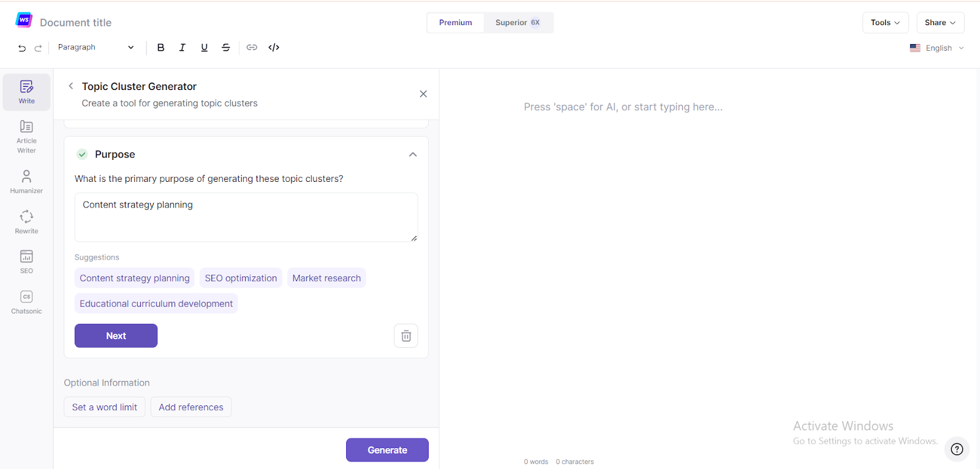Open the Write sidebar tool

26,92
